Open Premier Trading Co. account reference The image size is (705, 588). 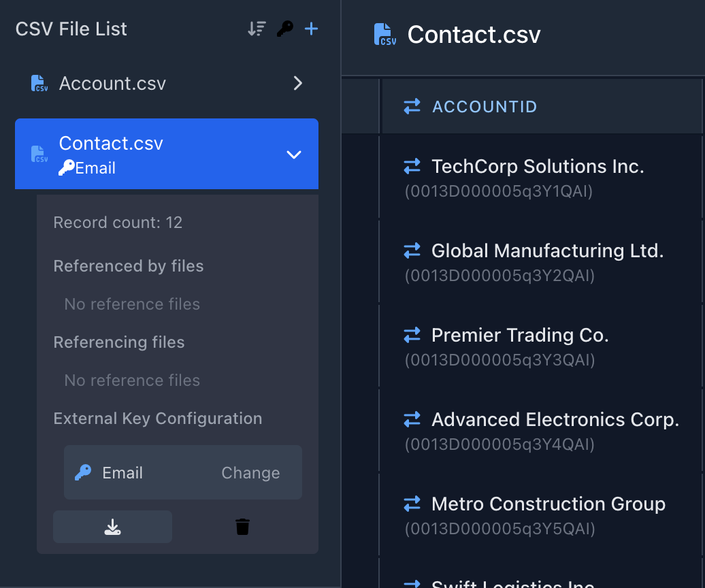520,336
